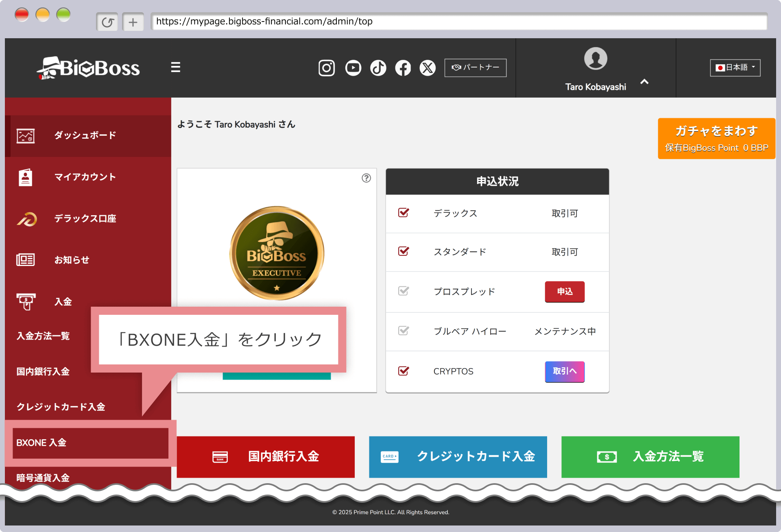781x532 pixels.
Task: Click the help question mark icon
Action: [x=366, y=178]
